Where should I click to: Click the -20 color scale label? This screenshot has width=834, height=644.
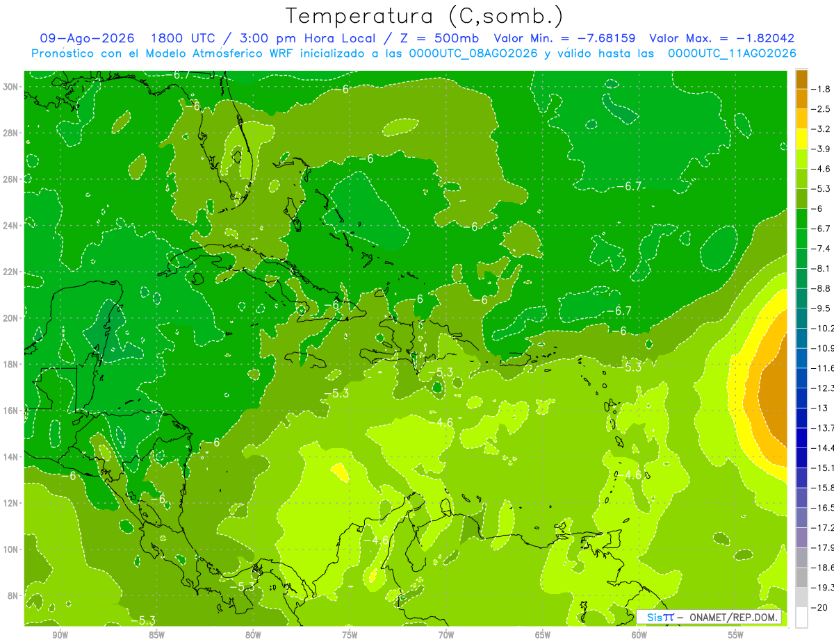[820, 607]
